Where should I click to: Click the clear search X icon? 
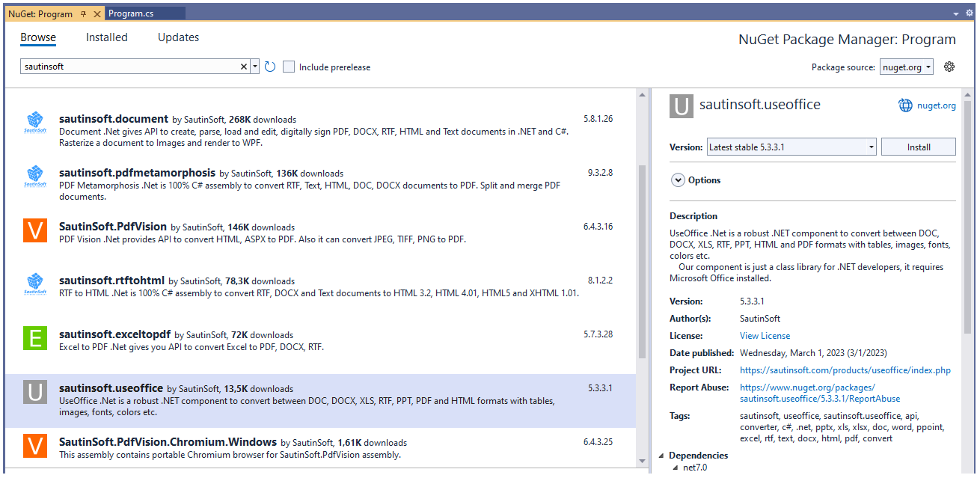coord(243,67)
